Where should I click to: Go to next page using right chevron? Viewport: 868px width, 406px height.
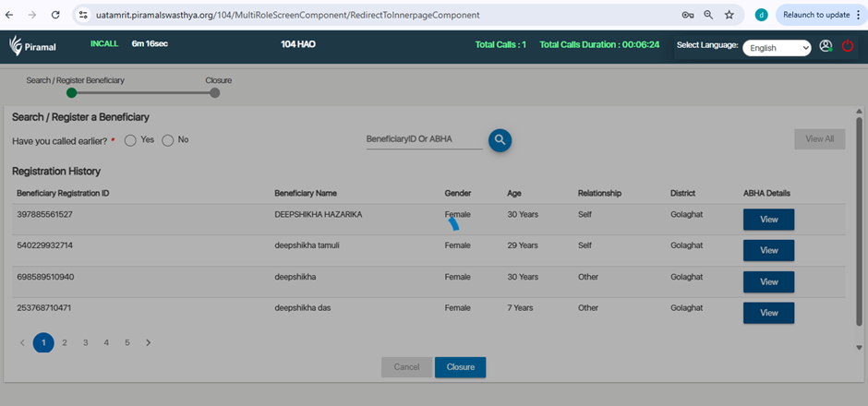[148, 342]
